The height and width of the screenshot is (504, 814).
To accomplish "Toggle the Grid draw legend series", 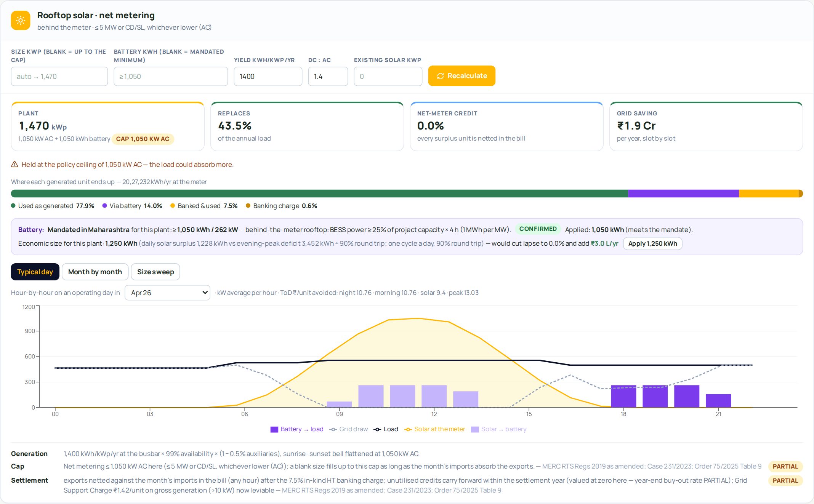I will (x=349, y=429).
